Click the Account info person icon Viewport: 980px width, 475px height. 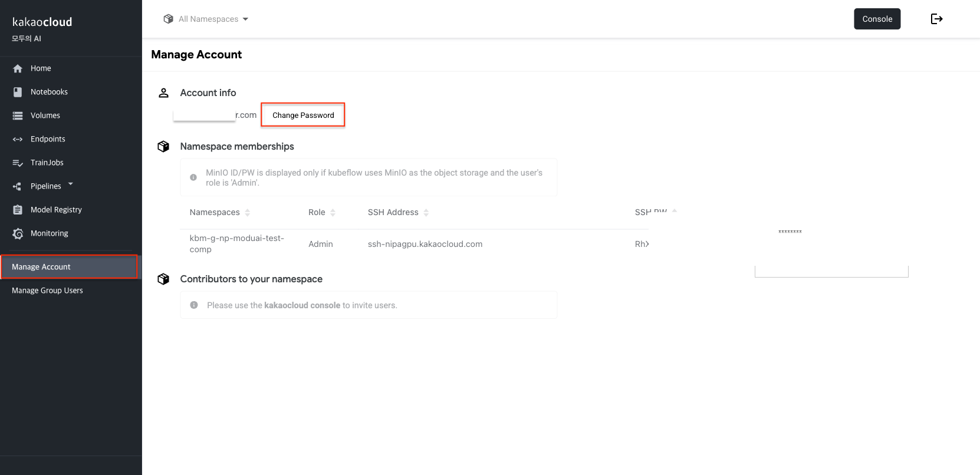[x=164, y=93]
